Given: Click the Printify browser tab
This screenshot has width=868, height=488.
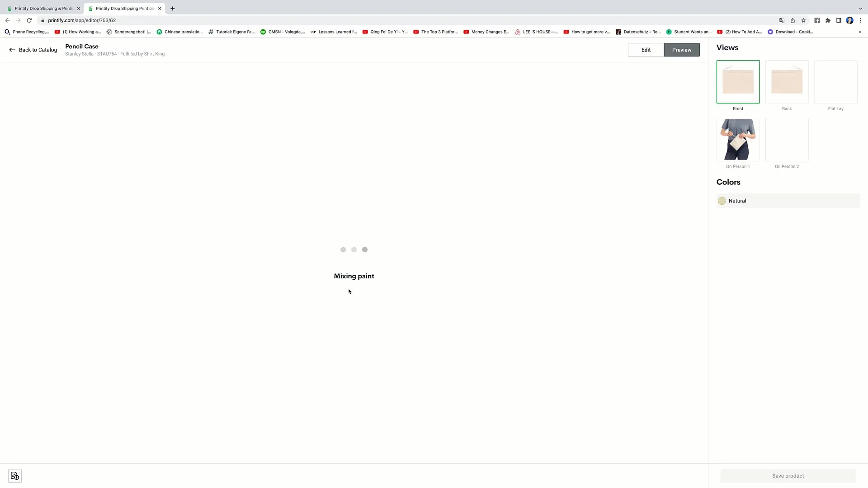Looking at the screenshot, I should [44, 8].
